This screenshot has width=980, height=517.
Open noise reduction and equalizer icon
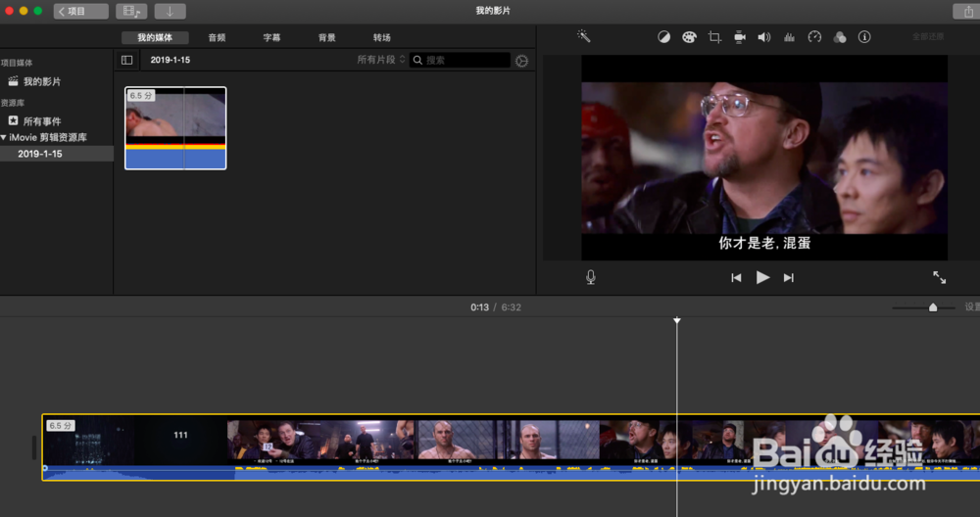pos(789,37)
